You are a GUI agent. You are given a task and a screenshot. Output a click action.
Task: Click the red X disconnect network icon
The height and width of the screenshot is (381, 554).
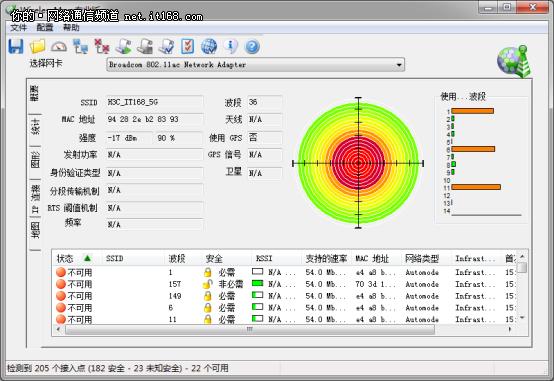102,46
